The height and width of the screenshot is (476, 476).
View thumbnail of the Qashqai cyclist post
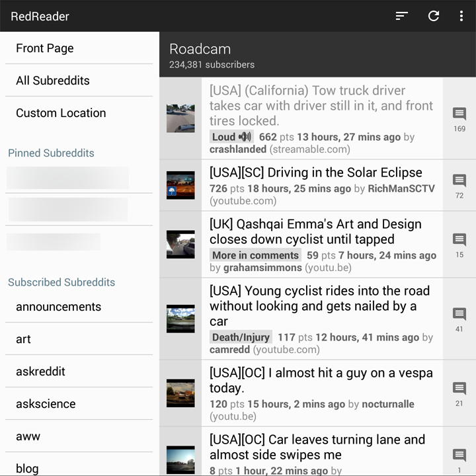180,245
